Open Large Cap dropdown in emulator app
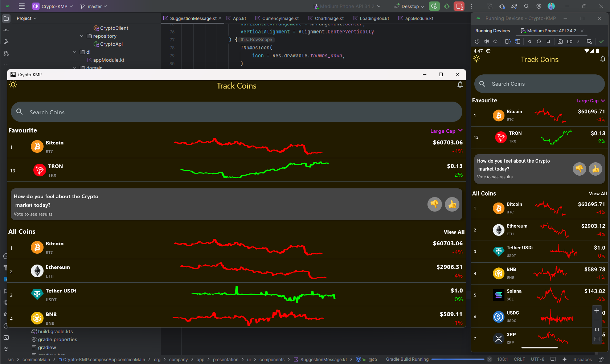The width and height of the screenshot is (610, 364). pyautogui.click(x=591, y=101)
